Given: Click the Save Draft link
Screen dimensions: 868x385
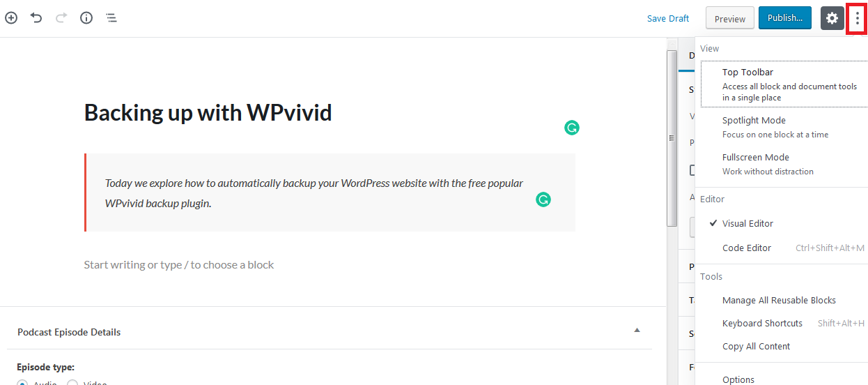Looking at the screenshot, I should [x=667, y=18].
